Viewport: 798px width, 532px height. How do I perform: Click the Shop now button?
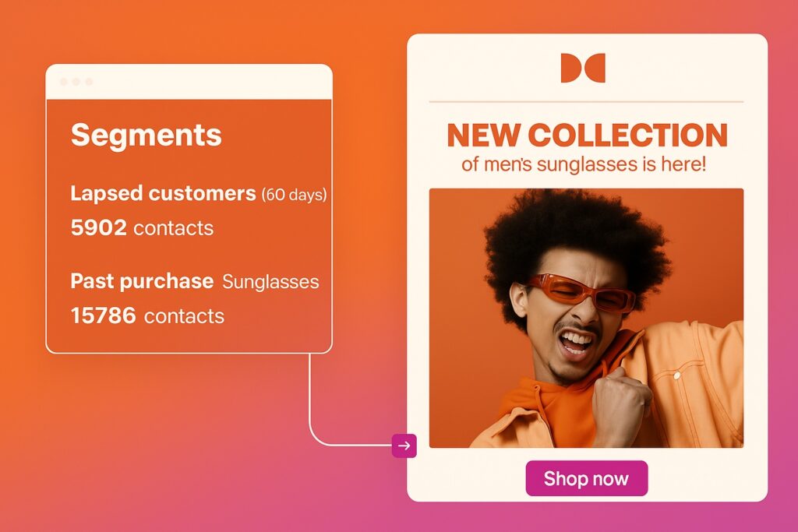click(586, 478)
